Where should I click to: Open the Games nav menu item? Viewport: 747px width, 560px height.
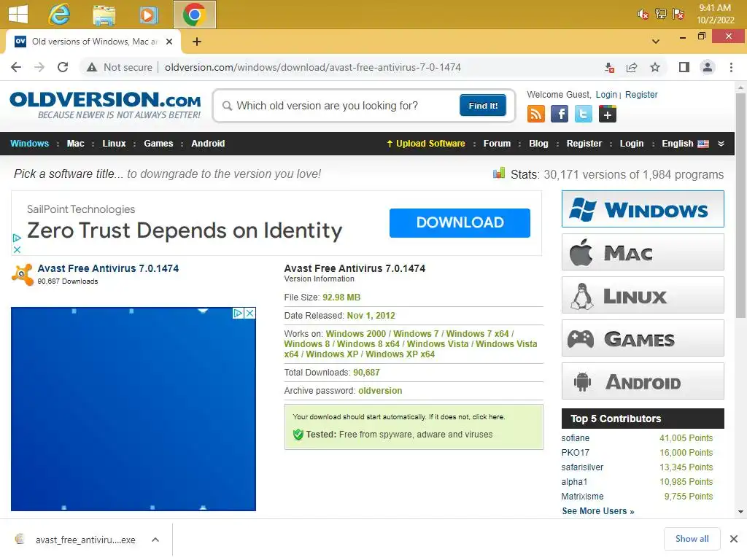coord(158,144)
